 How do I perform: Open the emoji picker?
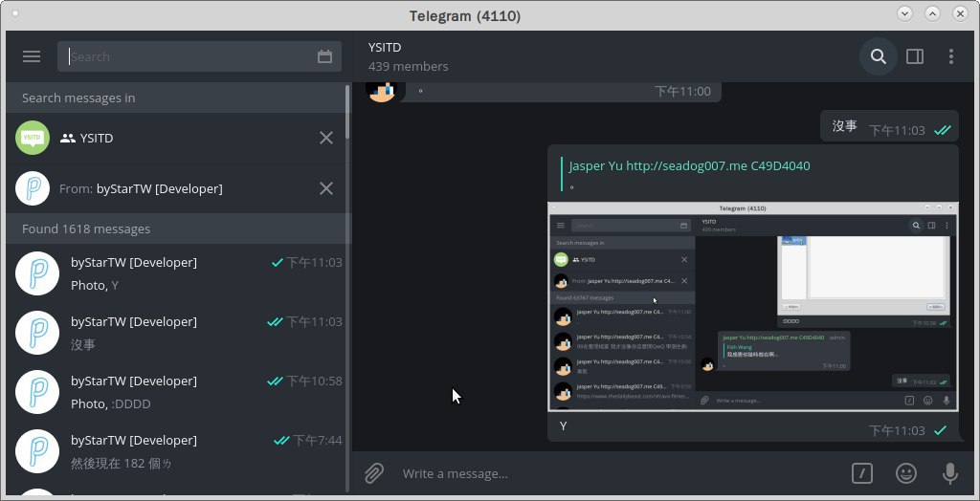point(906,473)
